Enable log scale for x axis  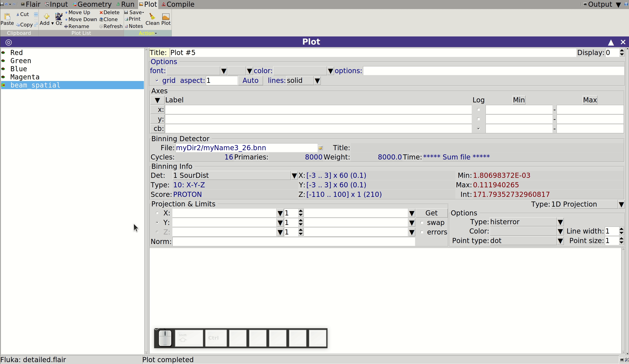tap(479, 110)
